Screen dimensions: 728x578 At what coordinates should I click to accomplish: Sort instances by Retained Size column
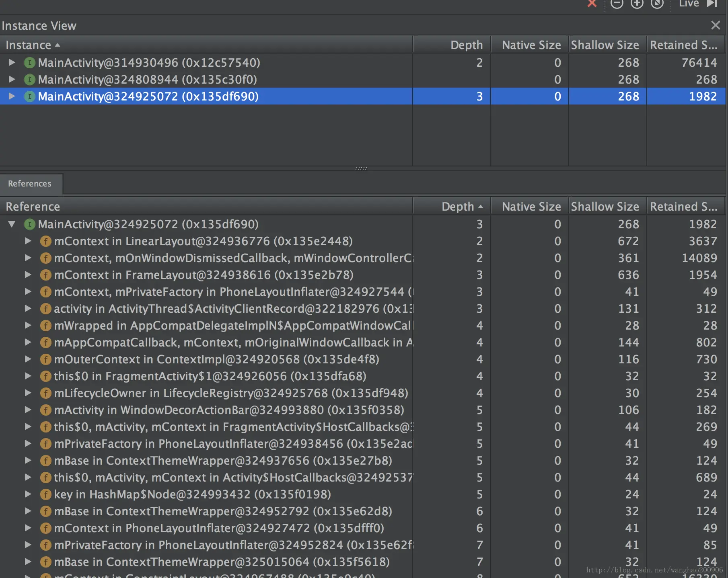pyautogui.click(x=686, y=45)
